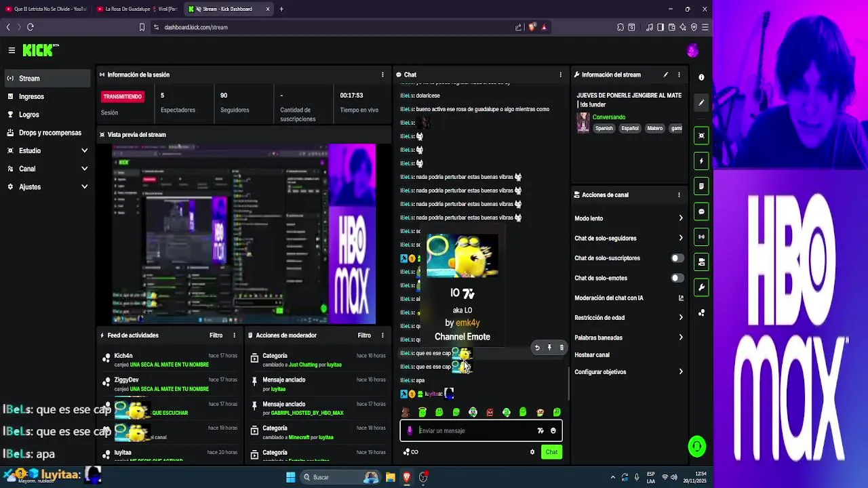This screenshot has width=868, height=488.
Task: Toggle the wrench stream info icon in right sidebar
Action: 701,287
